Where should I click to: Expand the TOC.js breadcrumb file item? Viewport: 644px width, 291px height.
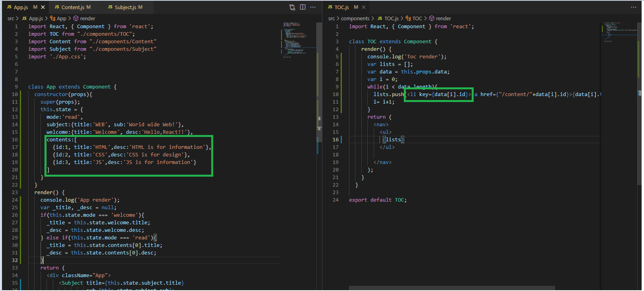tap(388, 19)
